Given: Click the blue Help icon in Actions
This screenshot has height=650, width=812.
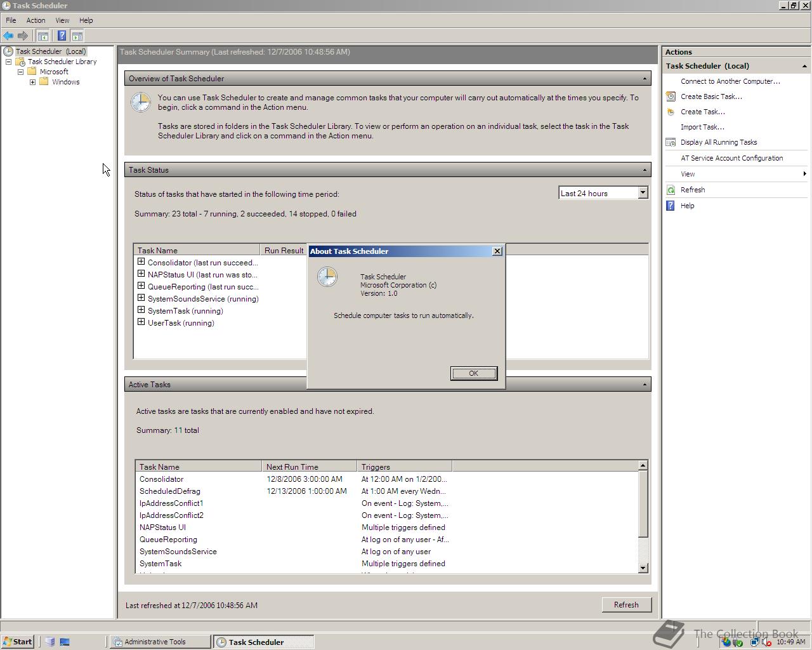Looking at the screenshot, I should [x=671, y=206].
